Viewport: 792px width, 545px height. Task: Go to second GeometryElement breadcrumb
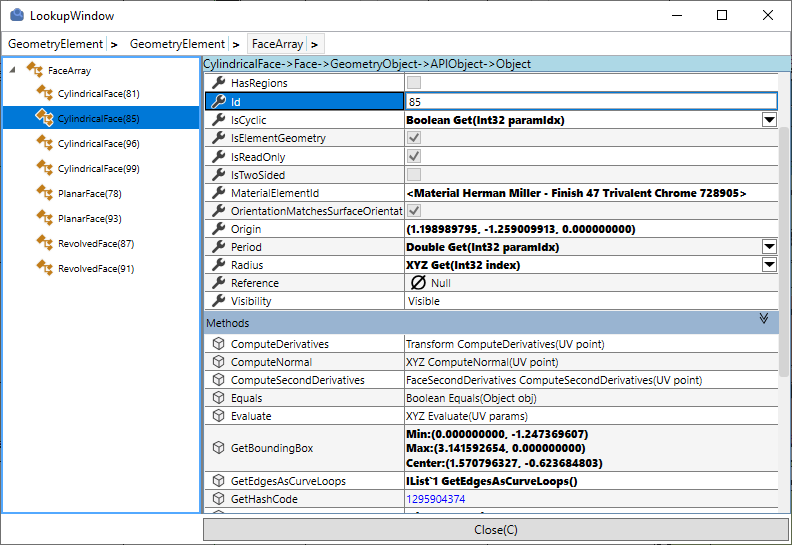177,44
